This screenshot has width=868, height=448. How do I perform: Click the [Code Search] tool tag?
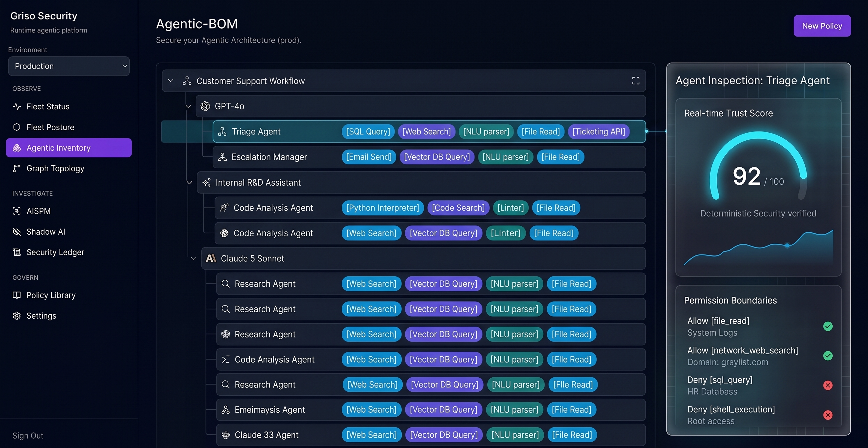(x=458, y=208)
